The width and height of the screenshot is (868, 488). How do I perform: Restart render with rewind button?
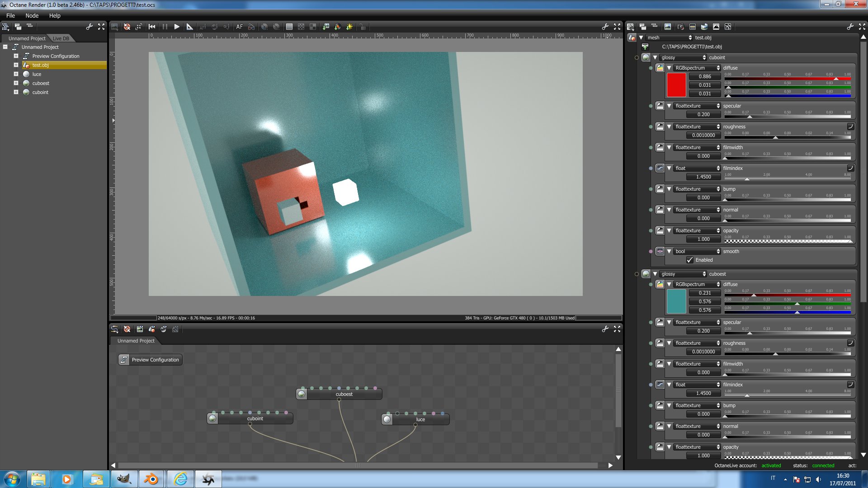pyautogui.click(x=152, y=27)
